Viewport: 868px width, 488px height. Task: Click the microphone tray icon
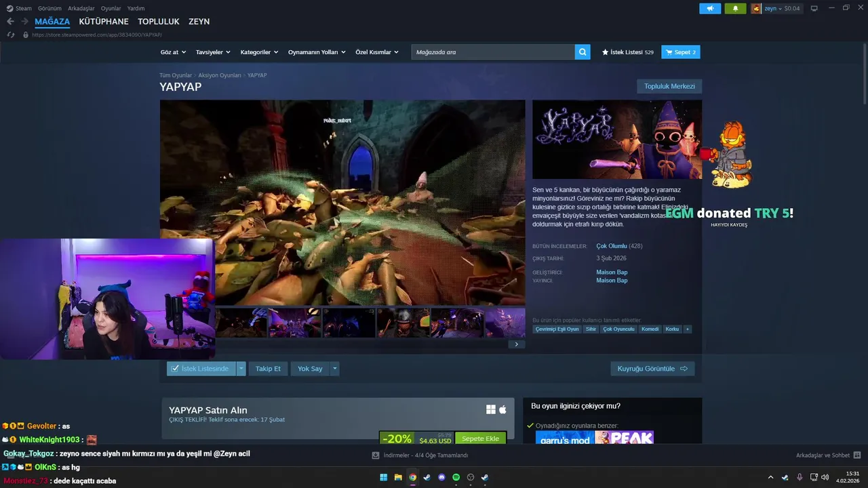coord(800,477)
